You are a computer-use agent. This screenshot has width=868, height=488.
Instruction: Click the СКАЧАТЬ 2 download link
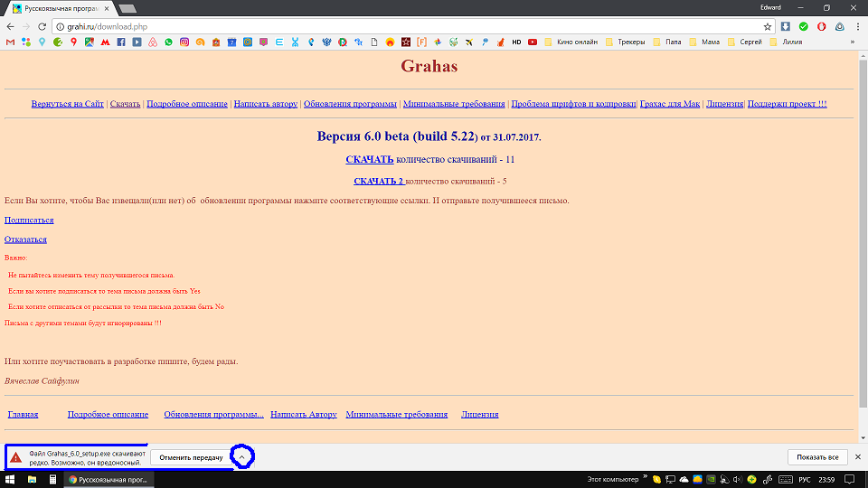(379, 181)
